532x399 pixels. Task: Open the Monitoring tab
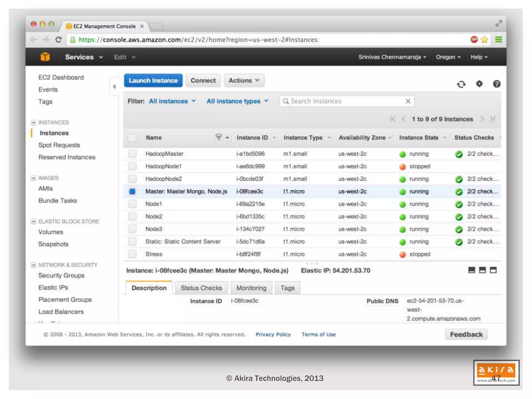pos(251,288)
